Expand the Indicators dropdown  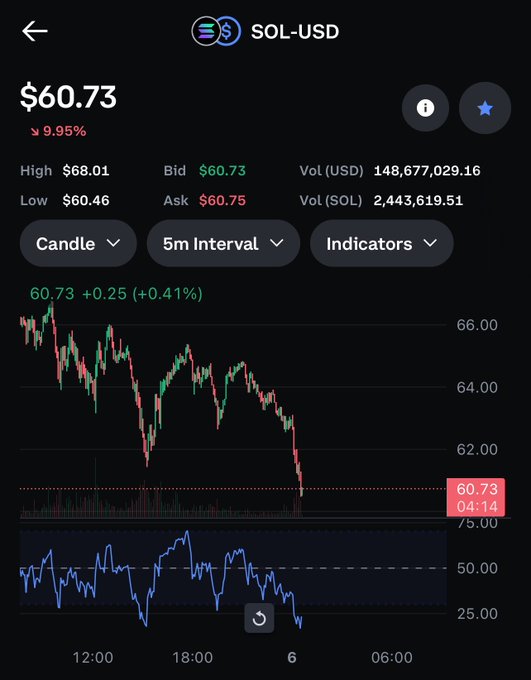382,243
